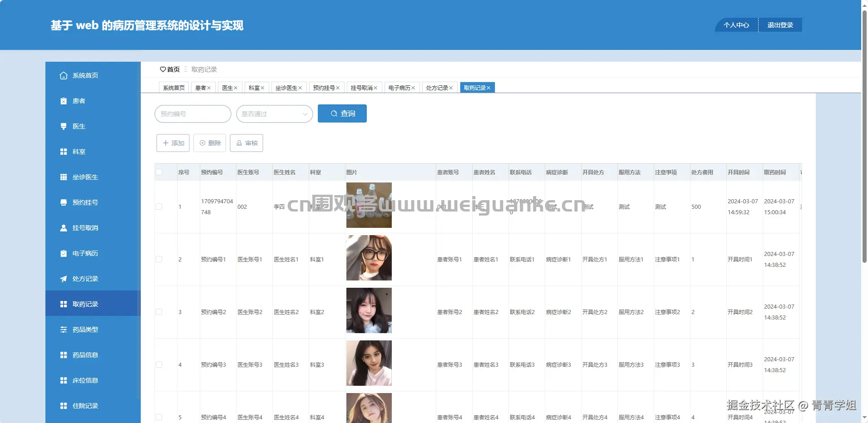Go to 首页 in the breadcrumb

click(x=170, y=69)
